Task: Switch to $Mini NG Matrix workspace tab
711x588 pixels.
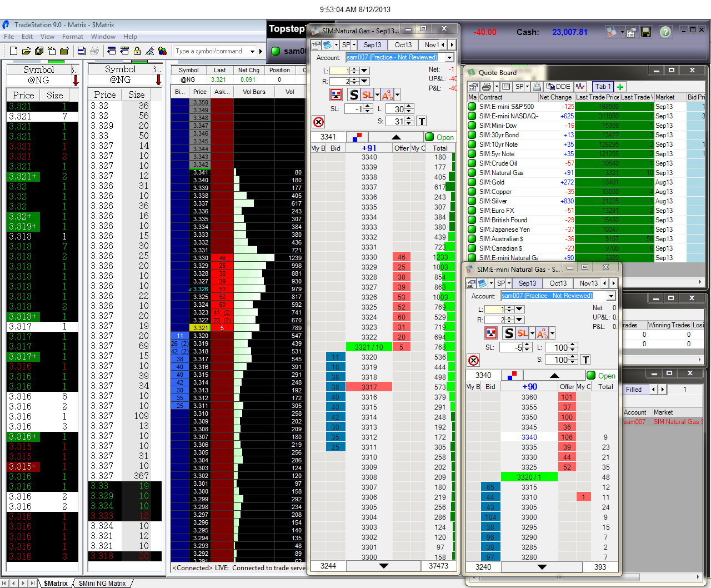Action: [x=102, y=584]
